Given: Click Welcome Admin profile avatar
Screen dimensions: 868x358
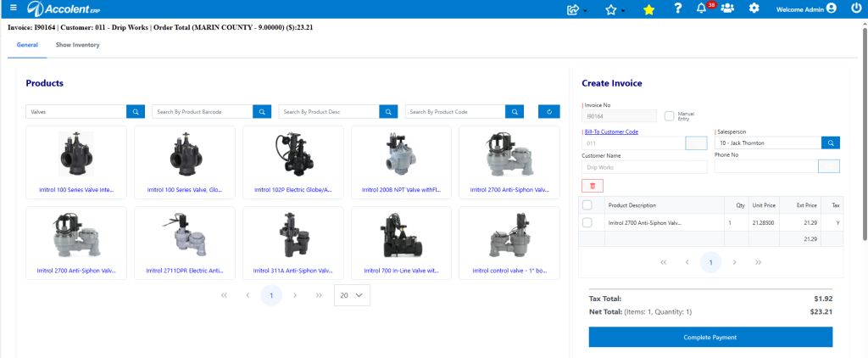Looking at the screenshot, I should click(831, 8).
